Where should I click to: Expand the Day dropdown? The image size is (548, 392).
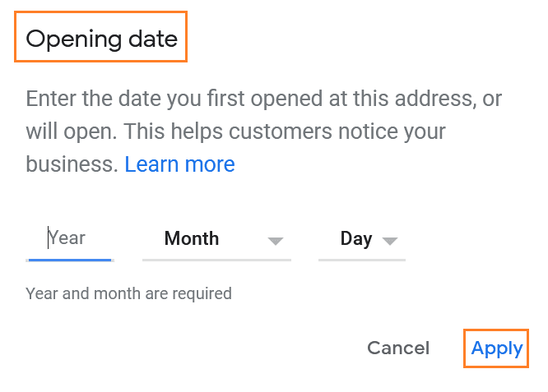click(x=362, y=239)
